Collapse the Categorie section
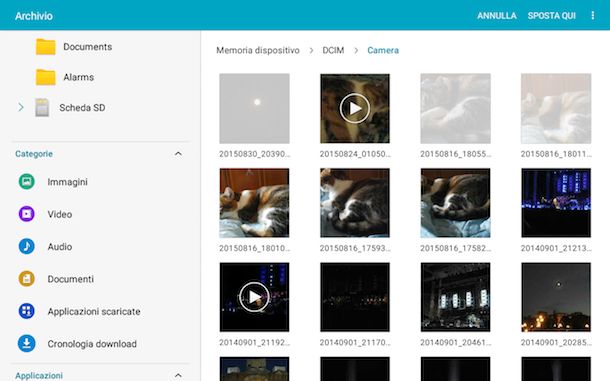 pyautogui.click(x=178, y=154)
